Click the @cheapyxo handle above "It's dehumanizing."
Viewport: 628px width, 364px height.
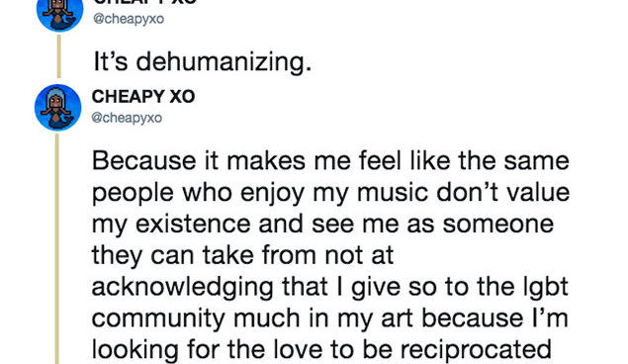129,19
